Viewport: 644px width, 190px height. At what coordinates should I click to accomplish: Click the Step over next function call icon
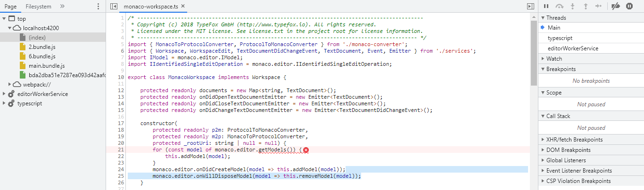pos(560,6)
